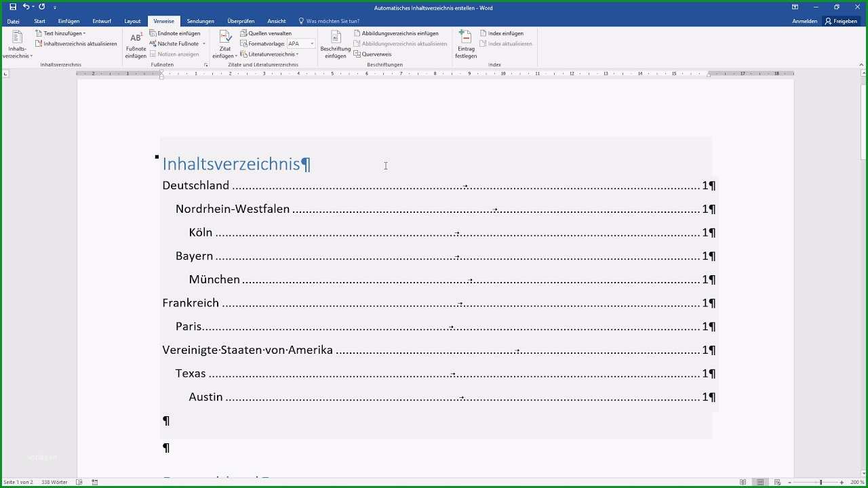
Task: Click the proofing check icon in status bar
Action: coord(79,482)
